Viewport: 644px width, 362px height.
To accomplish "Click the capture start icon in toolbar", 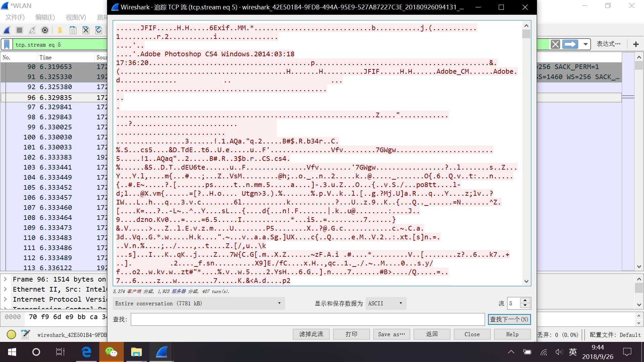I will 7,30.
